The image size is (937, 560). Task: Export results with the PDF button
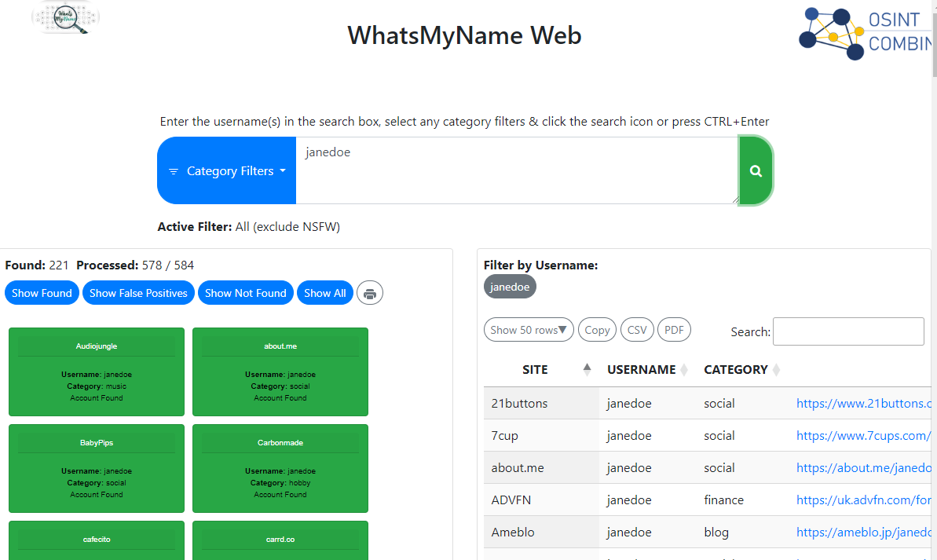pyautogui.click(x=674, y=330)
